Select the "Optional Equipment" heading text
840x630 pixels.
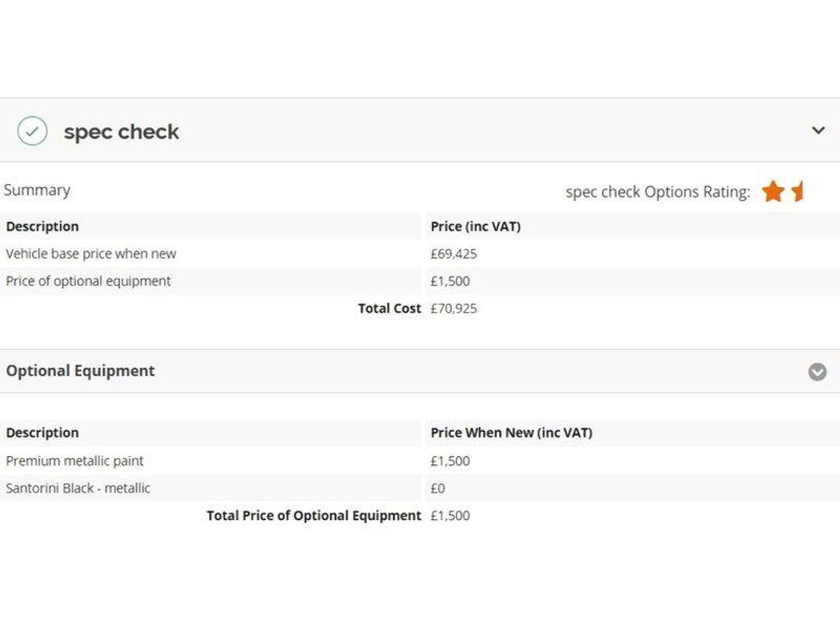[x=80, y=371]
